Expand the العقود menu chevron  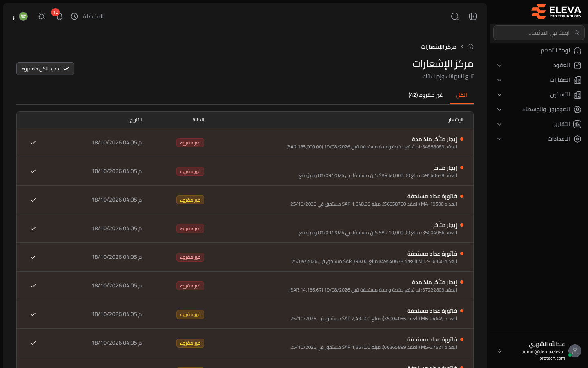coord(499,65)
